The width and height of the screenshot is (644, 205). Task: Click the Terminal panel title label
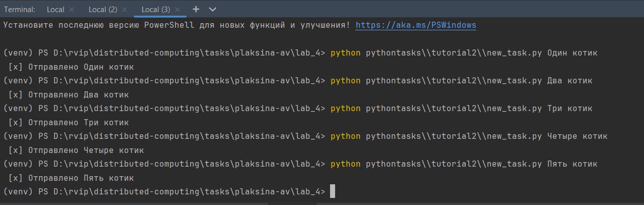[x=20, y=10]
